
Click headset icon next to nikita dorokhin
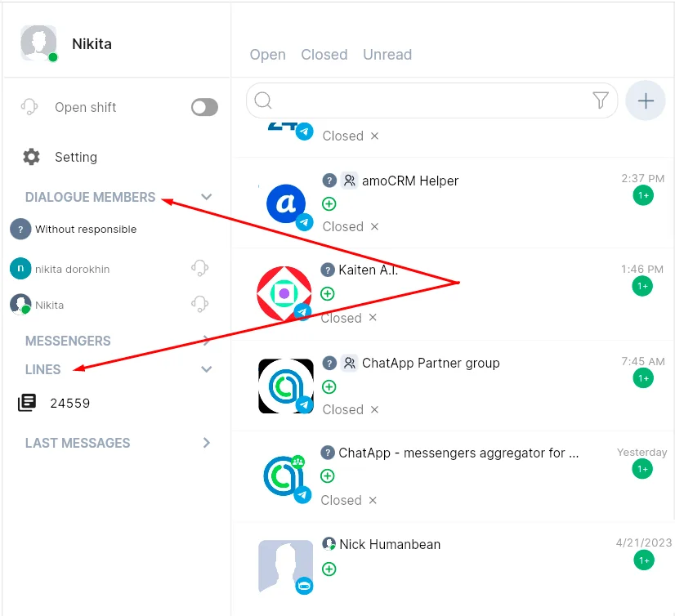[x=199, y=269]
